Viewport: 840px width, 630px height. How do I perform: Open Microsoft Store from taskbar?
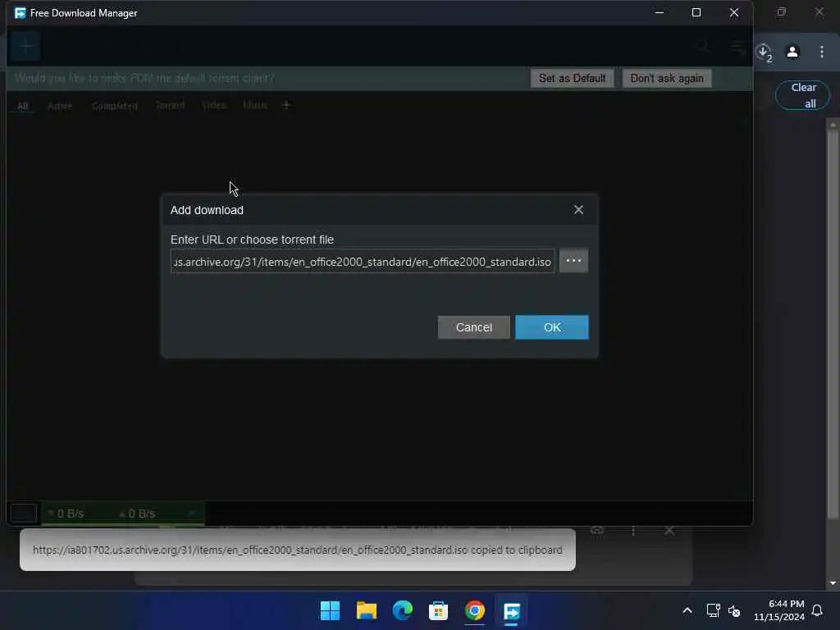point(438,610)
